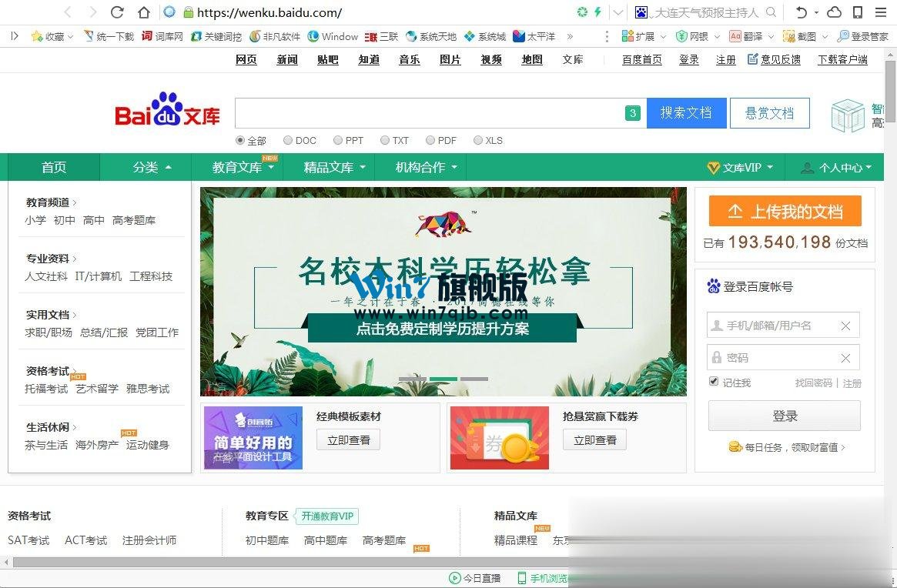
Task: Click the Baidu Wenku logo
Action: pos(167,110)
